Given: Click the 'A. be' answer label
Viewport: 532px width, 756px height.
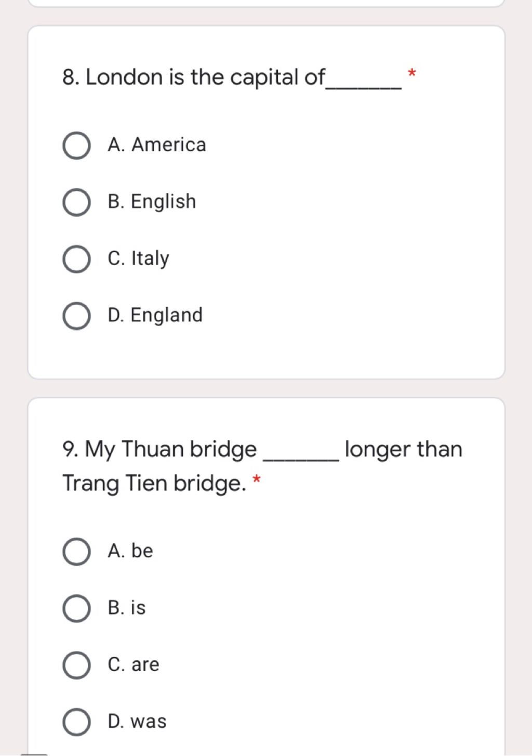Looking at the screenshot, I should 130,551.
